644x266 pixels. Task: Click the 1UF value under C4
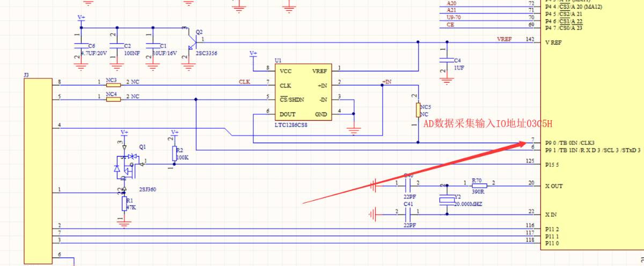pyautogui.click(x=459, y=68)
